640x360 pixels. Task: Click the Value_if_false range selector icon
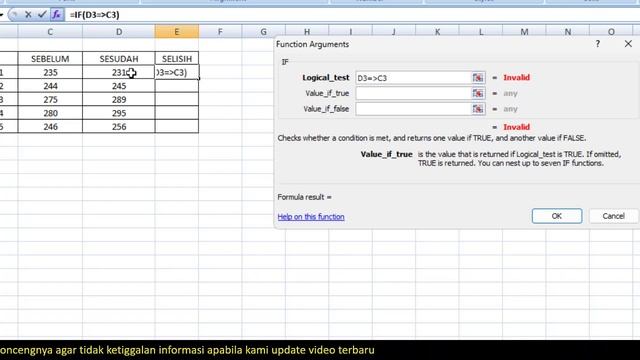(x=478, y=109)
